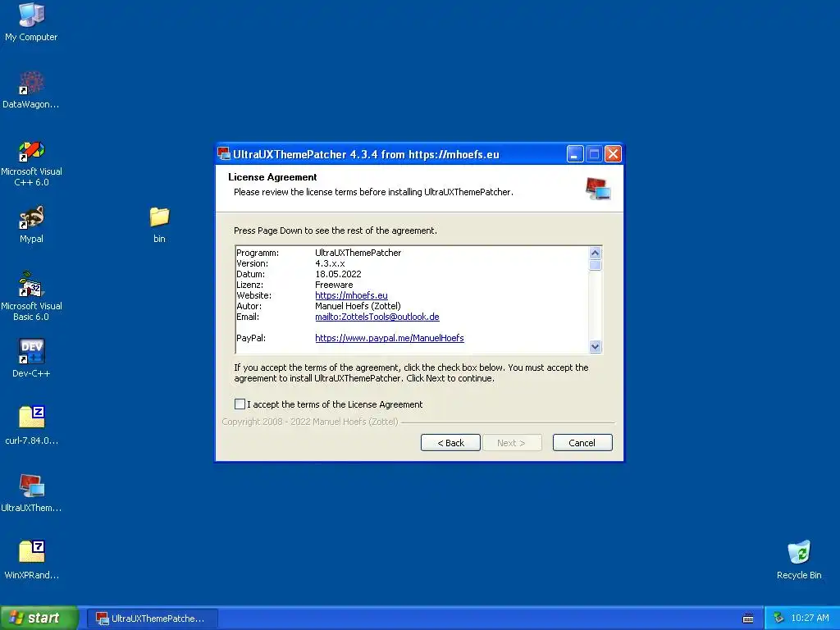Viewport: 840px width, 630px height.
Task: Click 'Press Page Down' instruction text
Action: (336, 231)
